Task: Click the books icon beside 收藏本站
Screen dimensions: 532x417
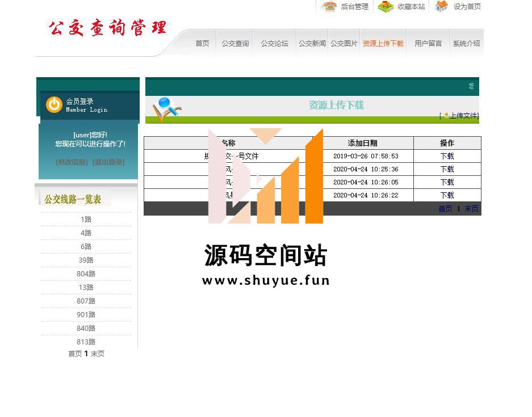Action: 386,6
